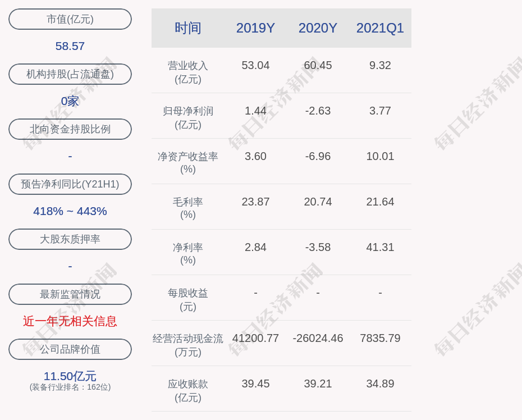Select cash flow value -26024.46
Viewport: 522px width, 420px height.
click(318, 338)
